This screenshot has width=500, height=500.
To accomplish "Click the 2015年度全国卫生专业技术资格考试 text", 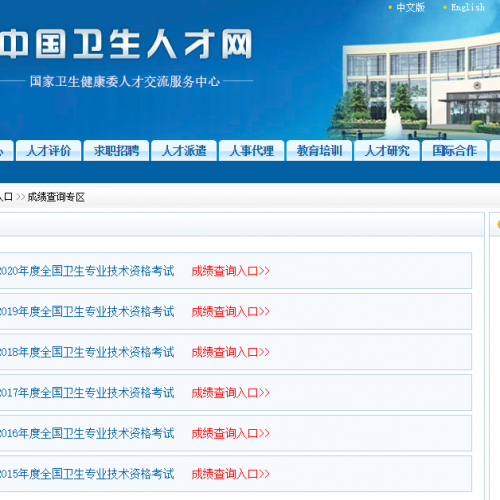I will (87, 474).
